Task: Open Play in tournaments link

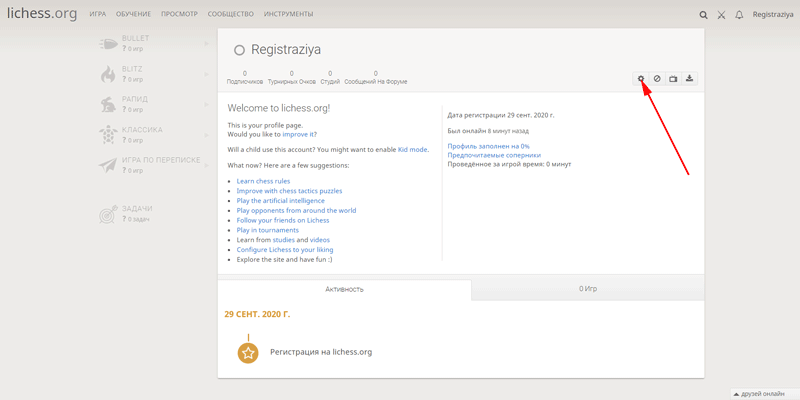Action: click(268, 230)
